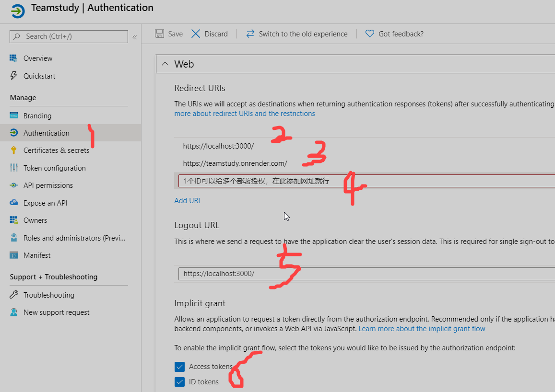Click the Add URI link

click(x=187, y=201)
